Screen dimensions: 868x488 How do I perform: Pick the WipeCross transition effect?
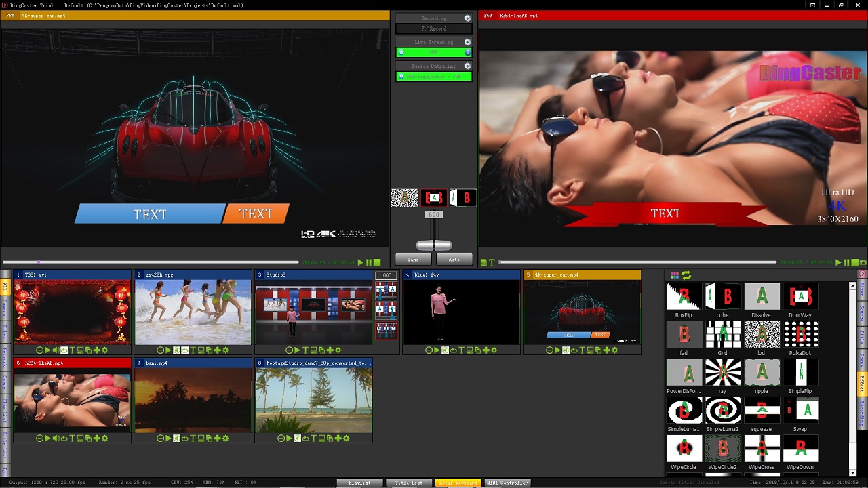[x=762, y=449]
